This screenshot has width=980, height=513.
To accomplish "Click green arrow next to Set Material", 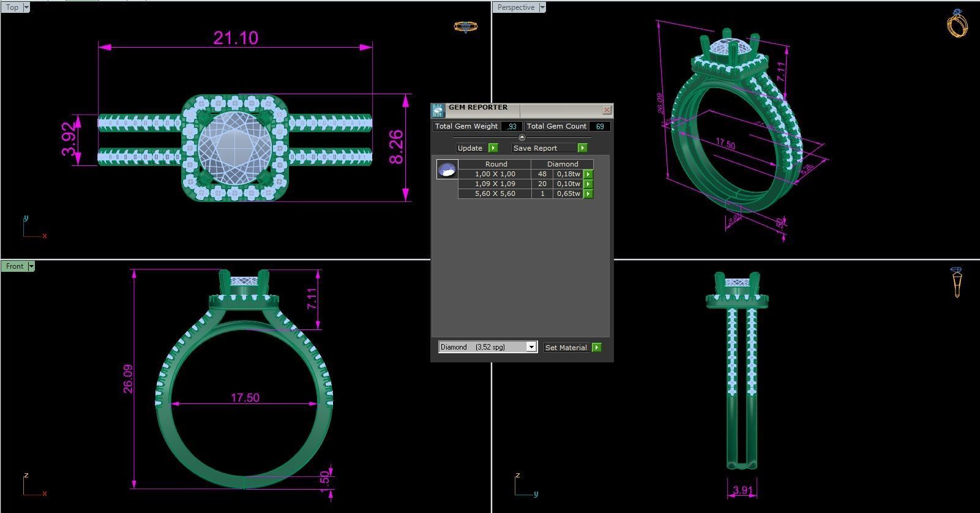I will click(x=596, y=348).
